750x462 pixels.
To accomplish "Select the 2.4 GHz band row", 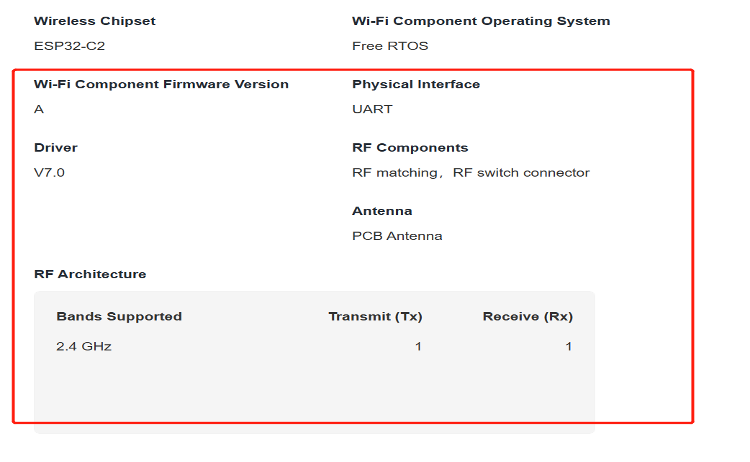I will coord(84,347).
